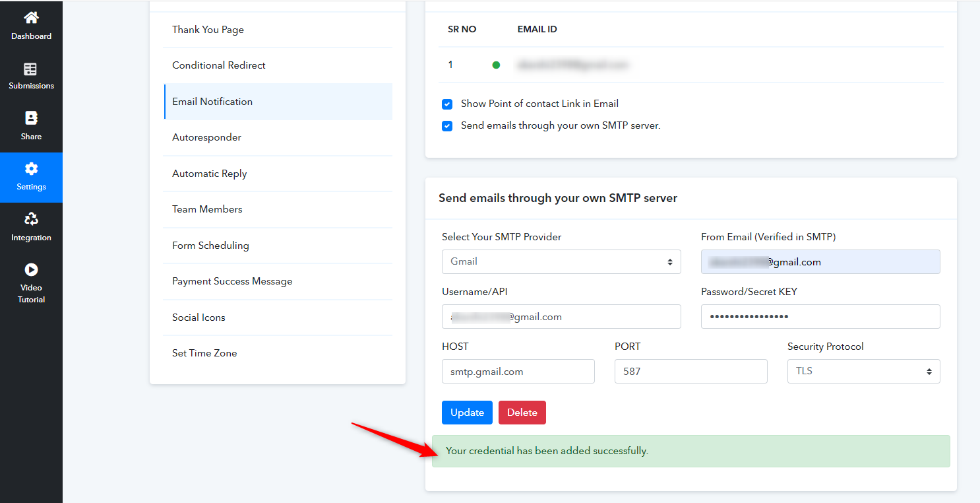This screenshot has width=980, height=503.
Task: Play the Video Tutorial icon
Action: tap(31, 269)
